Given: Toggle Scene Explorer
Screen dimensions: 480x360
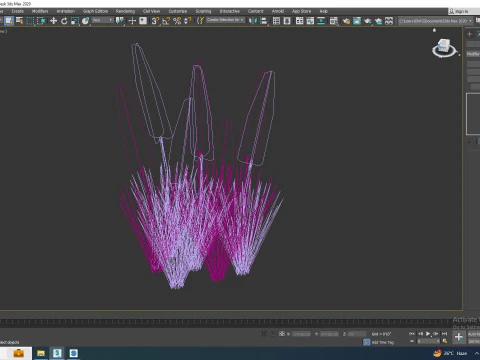Looking at the screenshot, I should point(276,21).
